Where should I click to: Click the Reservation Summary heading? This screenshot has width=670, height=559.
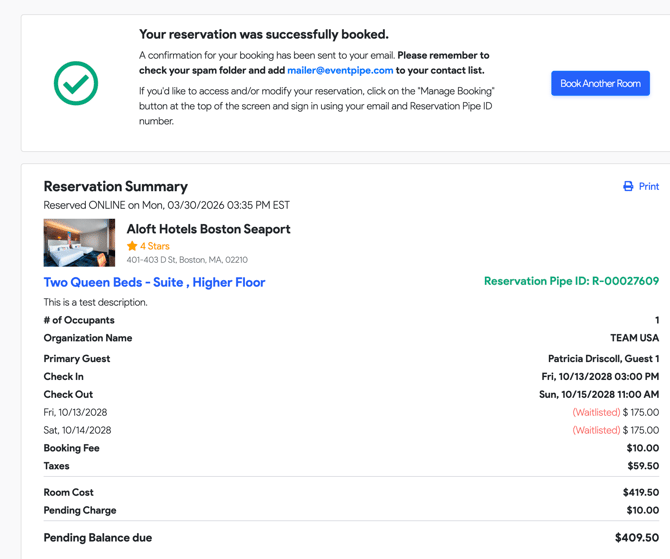pos(115,186)
